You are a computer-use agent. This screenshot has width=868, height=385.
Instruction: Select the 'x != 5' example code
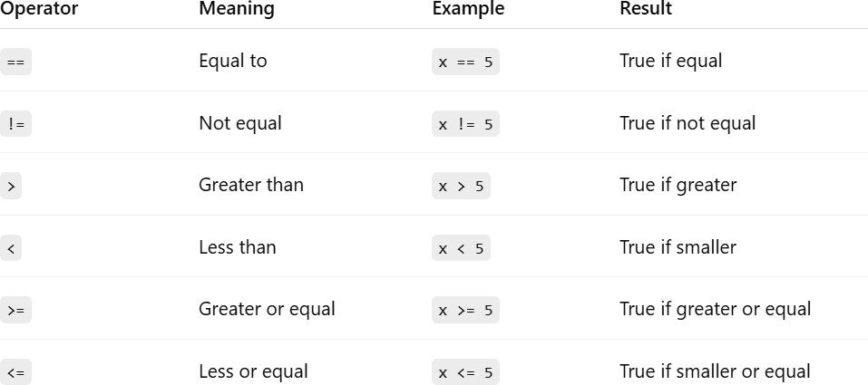point(465,124)
